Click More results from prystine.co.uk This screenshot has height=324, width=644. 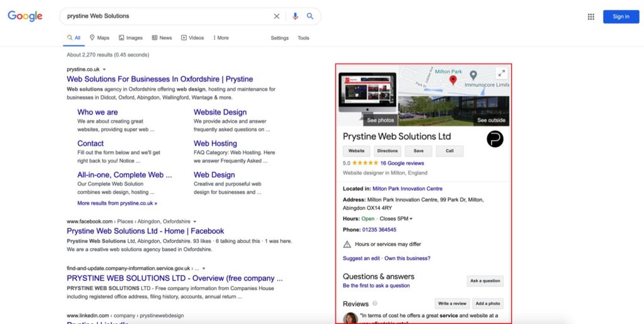(x=117, y=203)
